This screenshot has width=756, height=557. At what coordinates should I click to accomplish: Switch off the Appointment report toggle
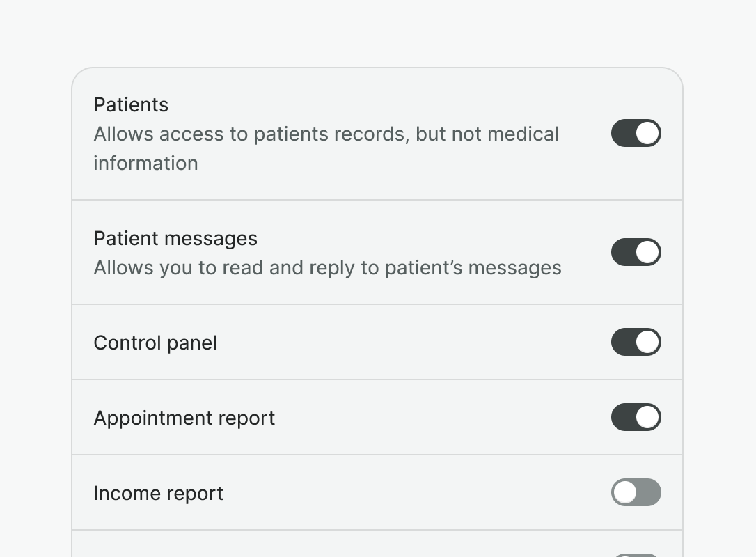(636, 417)
